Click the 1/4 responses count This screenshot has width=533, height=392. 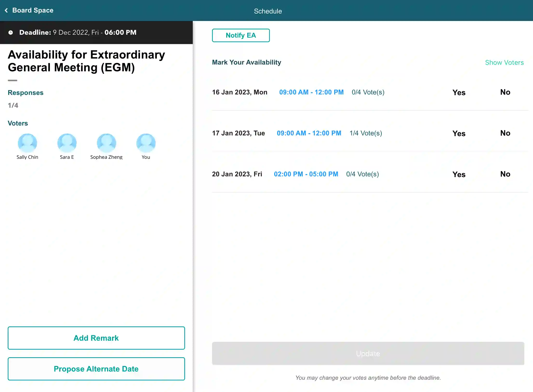13,106
